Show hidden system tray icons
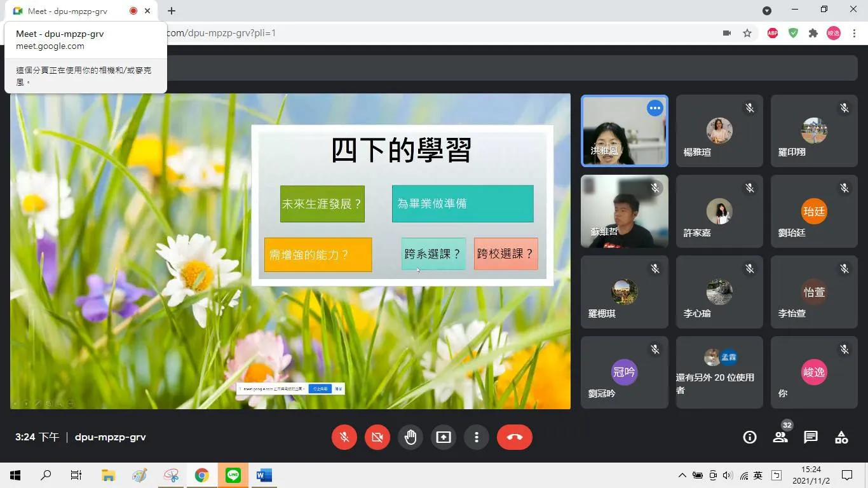This screenshot has height=488, width=868. click(x=682, y=475)
